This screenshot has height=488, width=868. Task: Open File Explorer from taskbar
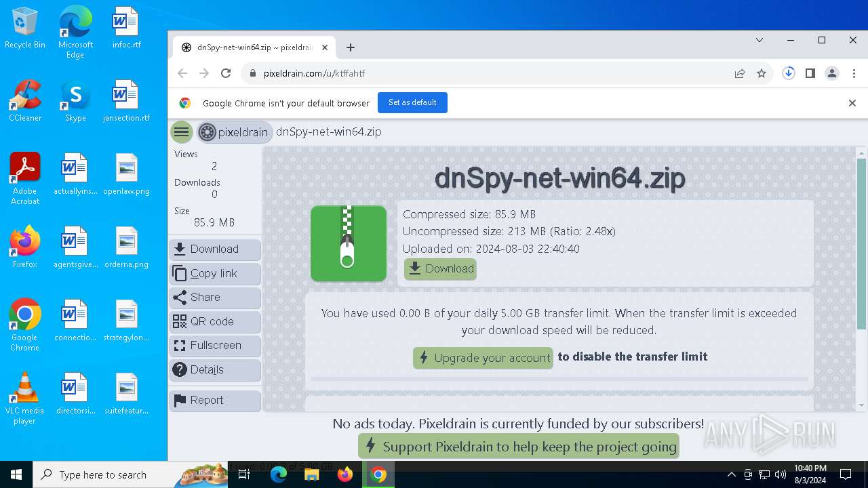(x=312, y=474)
